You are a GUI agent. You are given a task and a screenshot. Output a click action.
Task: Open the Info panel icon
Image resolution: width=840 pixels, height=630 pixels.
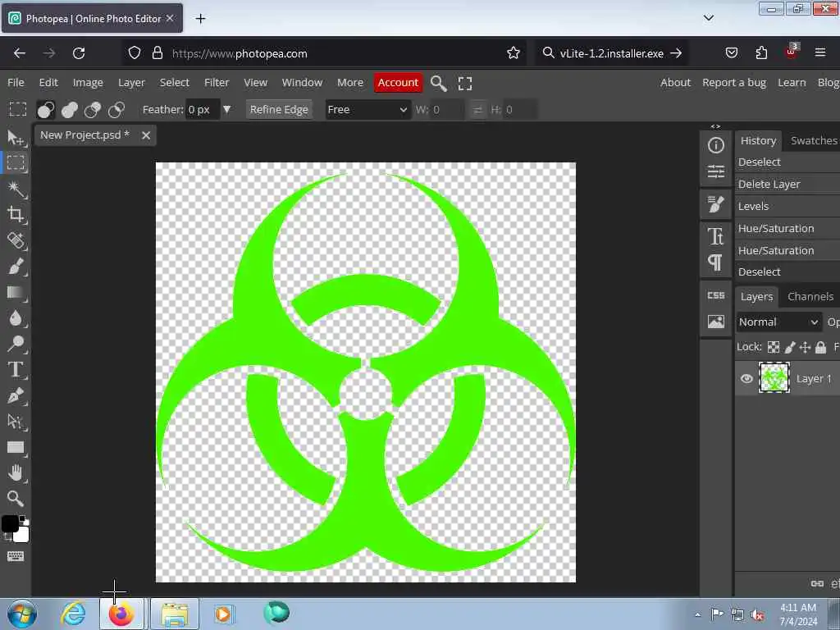click(715, 145)
